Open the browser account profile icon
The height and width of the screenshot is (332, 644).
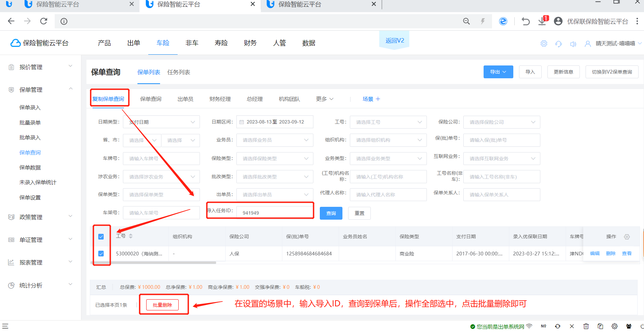[558, 21]
